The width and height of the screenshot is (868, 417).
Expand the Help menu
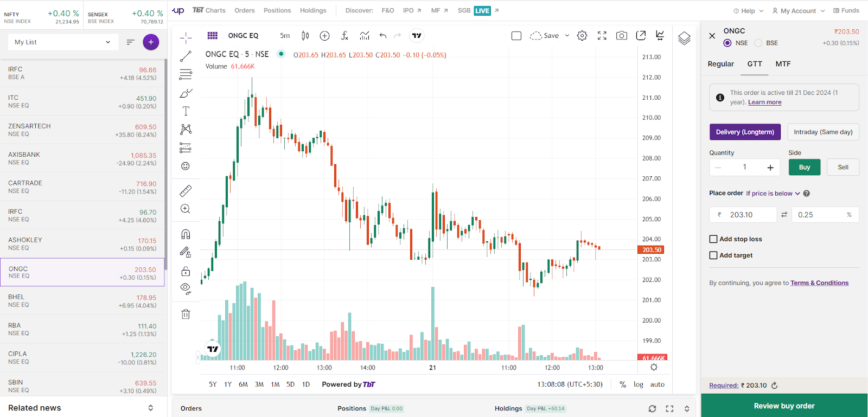(748, 11)
